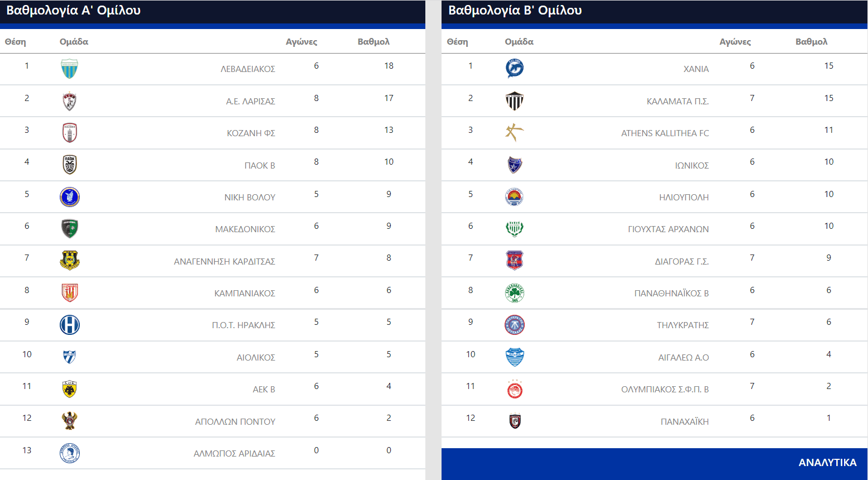
Task: Click the ΧΑΝΙΑ dolphin logo
Action: tap(514, 69)
